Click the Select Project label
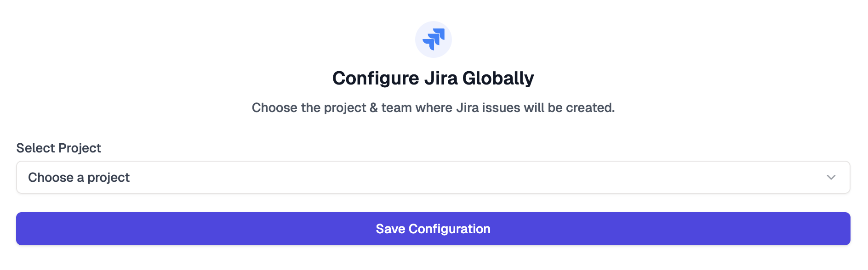The image size is (868, 270). (58, 148)
